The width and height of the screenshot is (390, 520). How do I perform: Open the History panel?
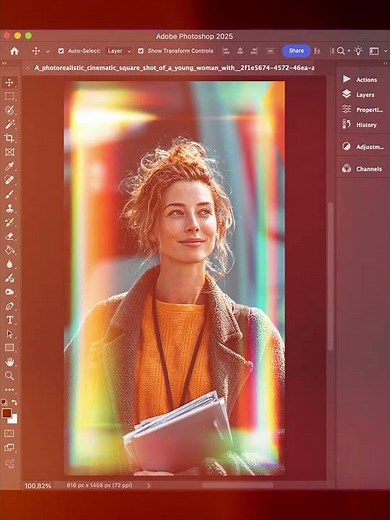pos(359,125)
